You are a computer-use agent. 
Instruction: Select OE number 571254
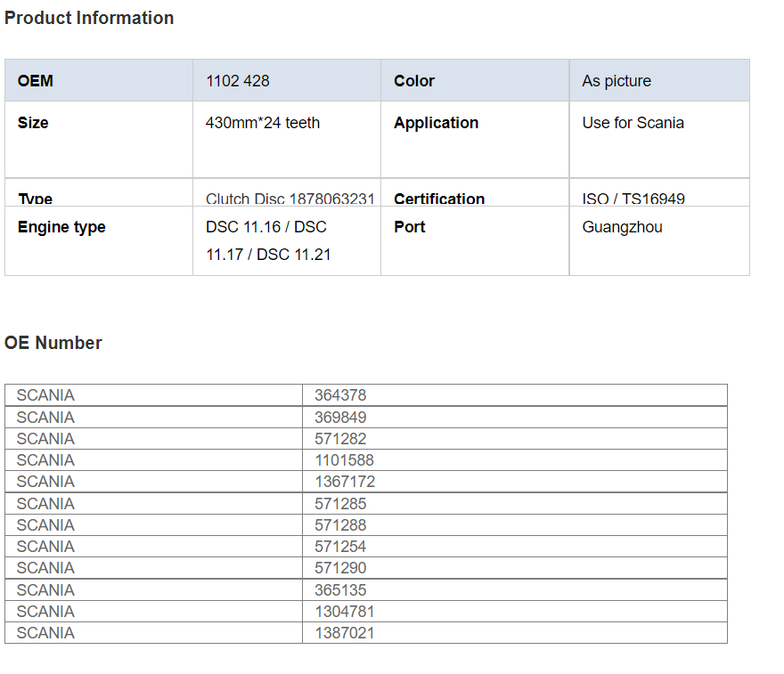click(340, 547)
